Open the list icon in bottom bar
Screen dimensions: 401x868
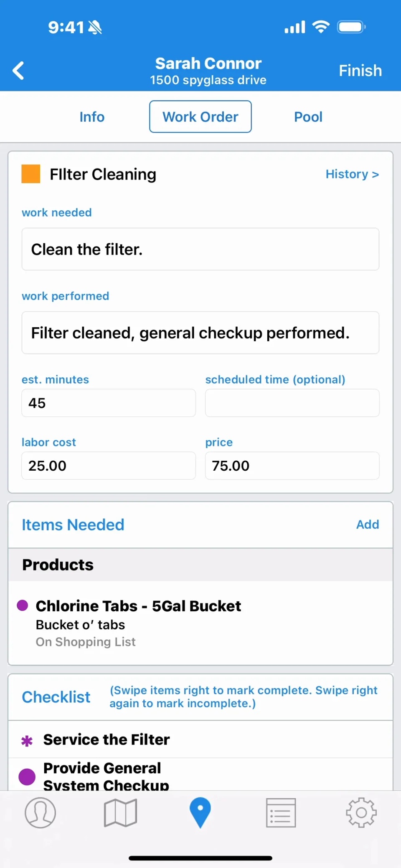click(281, 812)
